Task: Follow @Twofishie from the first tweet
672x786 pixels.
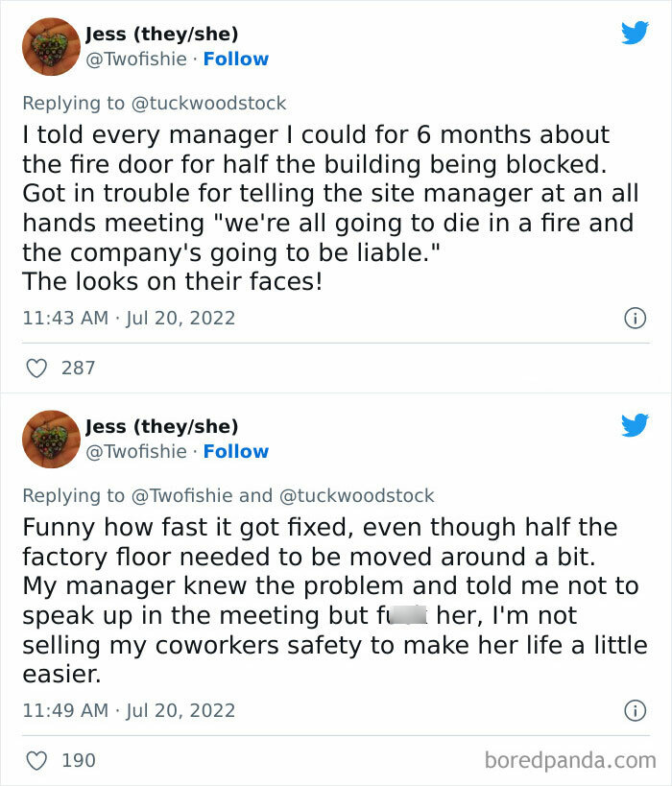Action: pyautogui.click(x=236, y=59)
